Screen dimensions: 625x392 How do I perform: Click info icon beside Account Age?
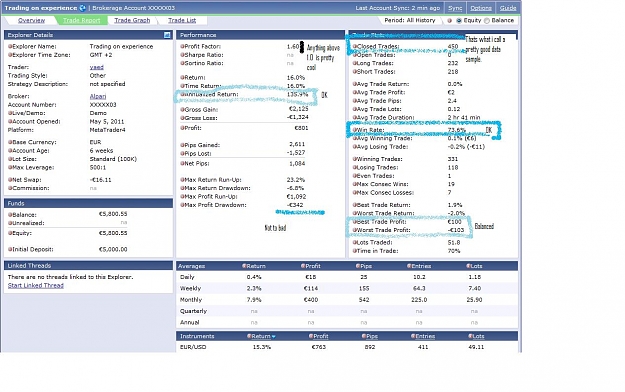10,150
